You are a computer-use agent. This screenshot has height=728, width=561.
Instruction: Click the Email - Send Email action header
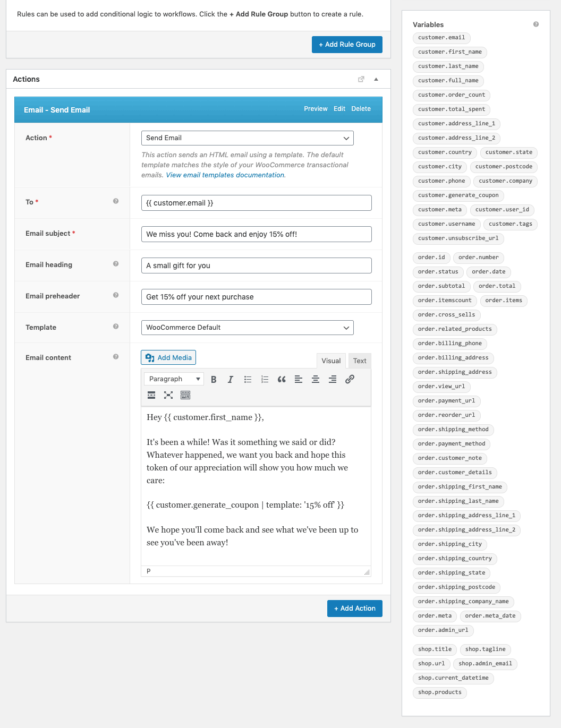(x=198, y=110)
